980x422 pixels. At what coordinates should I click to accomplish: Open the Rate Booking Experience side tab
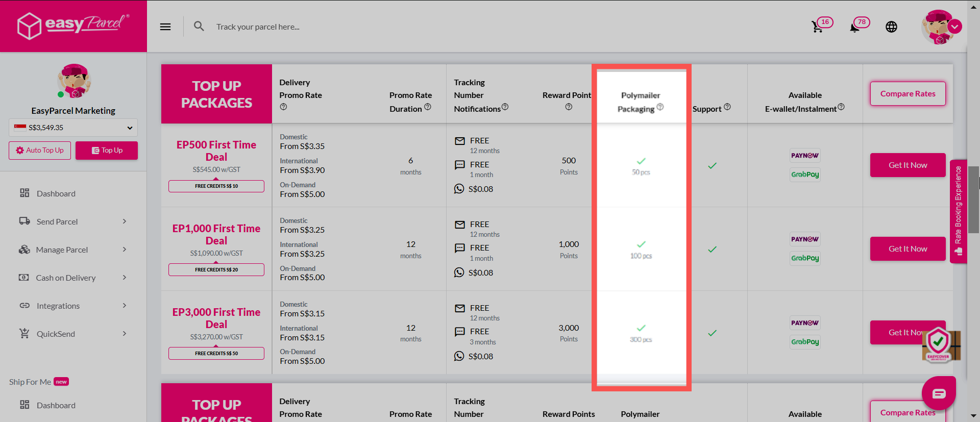tap(958, 211)
